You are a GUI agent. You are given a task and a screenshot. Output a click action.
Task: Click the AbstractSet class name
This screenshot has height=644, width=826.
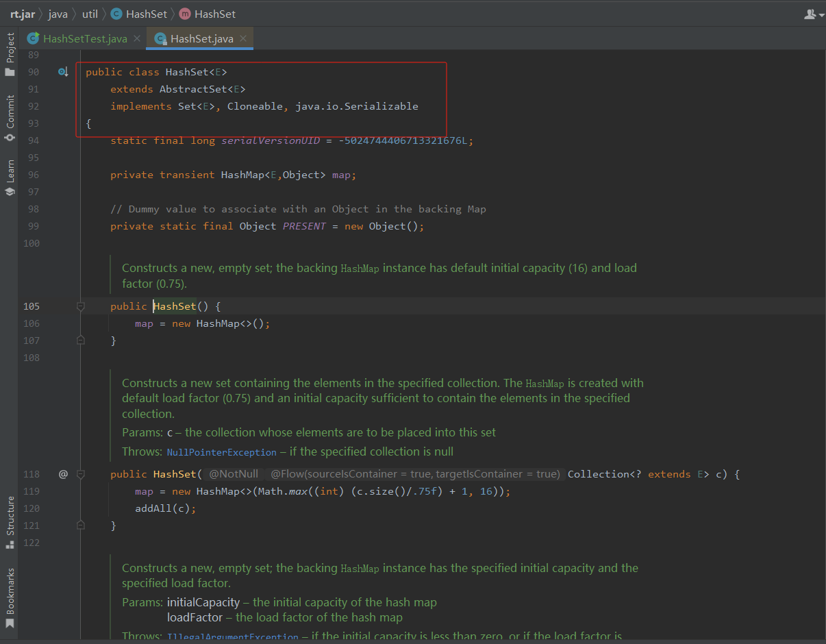tap(193, 89)
